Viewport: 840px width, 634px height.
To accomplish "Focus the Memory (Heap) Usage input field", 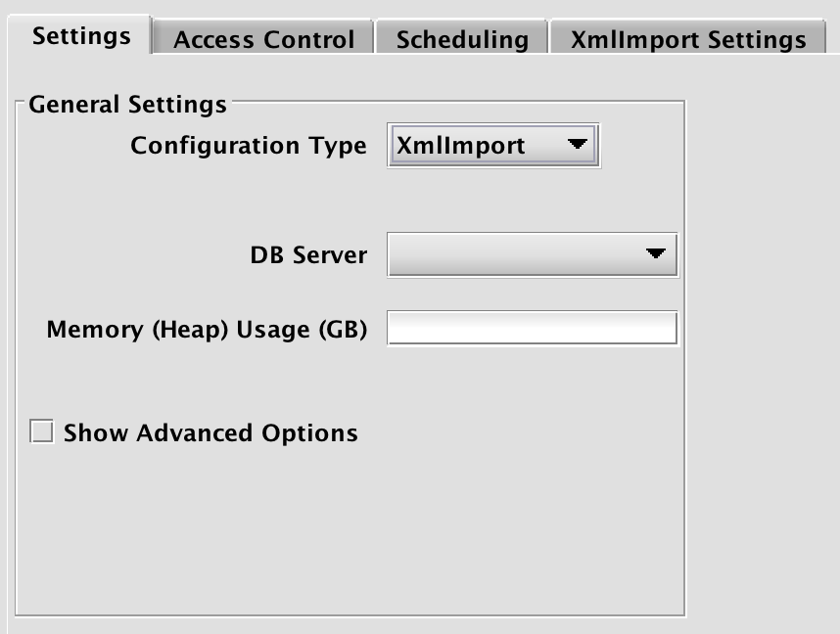I will click(532, 329).
